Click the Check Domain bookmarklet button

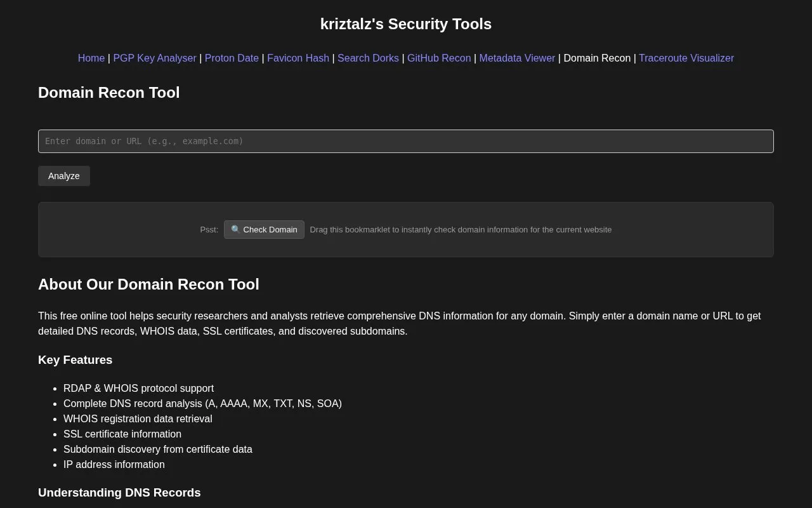264,229
